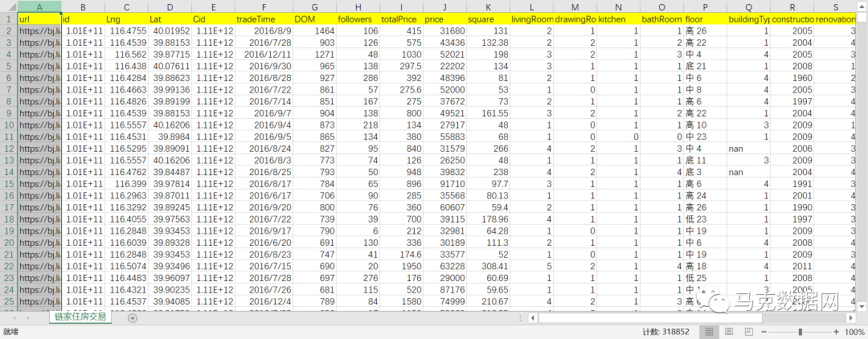Select the followers cell showing 286
Image resolution: width=868 pixels, height=339 pixels.
tap(358, 78)
